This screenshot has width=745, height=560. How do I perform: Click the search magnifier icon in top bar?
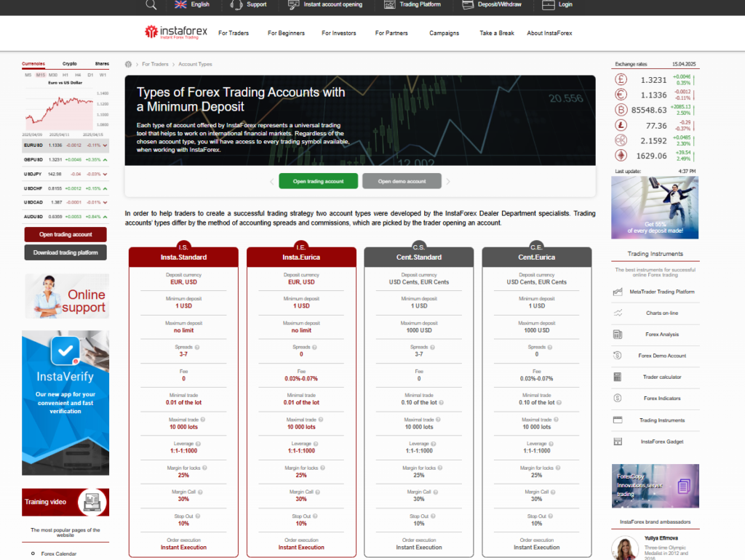tap(151, 4)
